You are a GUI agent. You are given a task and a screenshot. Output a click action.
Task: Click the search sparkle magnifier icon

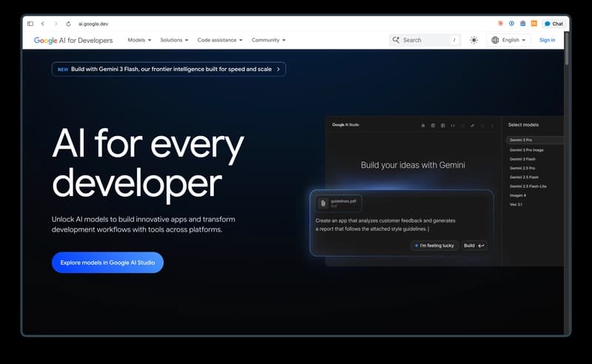point(396,40)
